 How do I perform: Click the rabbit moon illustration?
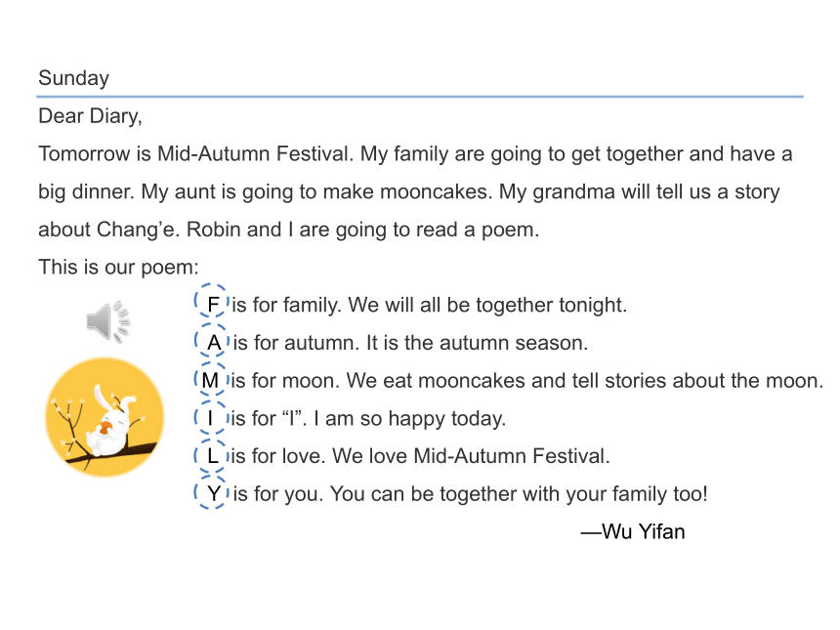pyautogui.click(x=105, y=417)
